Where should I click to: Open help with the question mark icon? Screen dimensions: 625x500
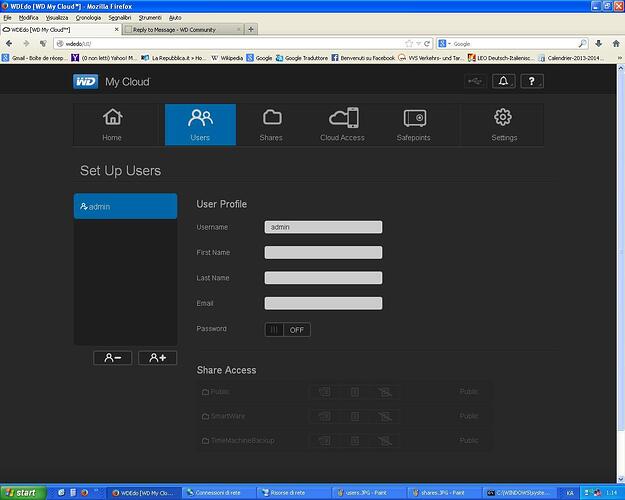532,81
